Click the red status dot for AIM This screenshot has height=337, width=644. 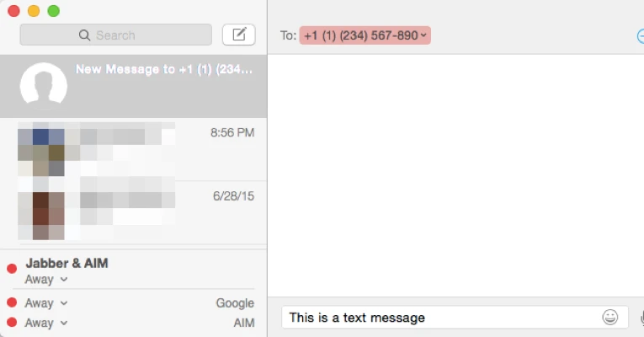[12, 323]
